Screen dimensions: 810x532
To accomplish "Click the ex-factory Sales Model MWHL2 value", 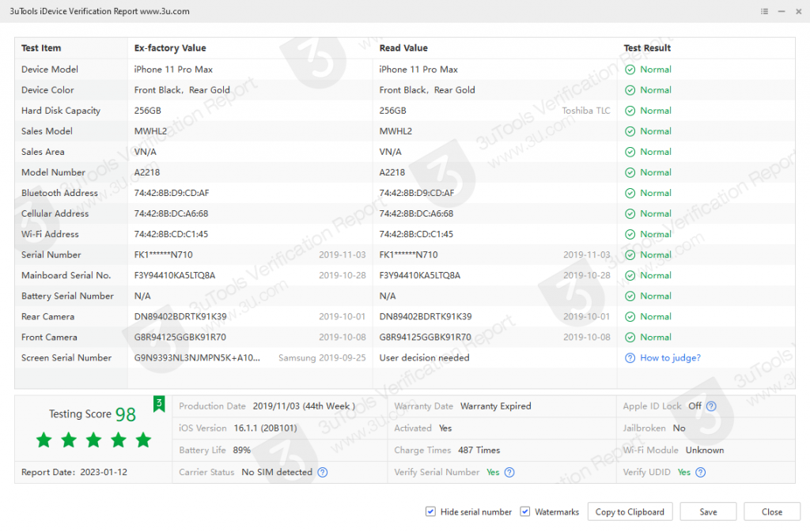I will (150, 131).
